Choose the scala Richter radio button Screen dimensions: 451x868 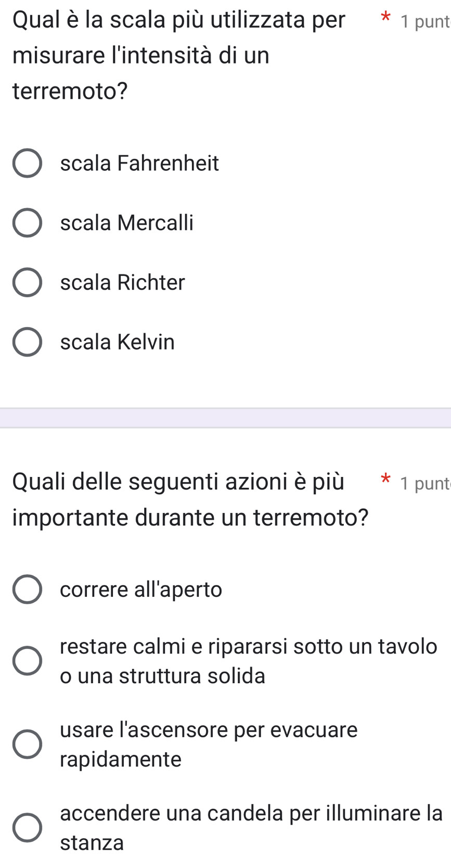[27, 283]
